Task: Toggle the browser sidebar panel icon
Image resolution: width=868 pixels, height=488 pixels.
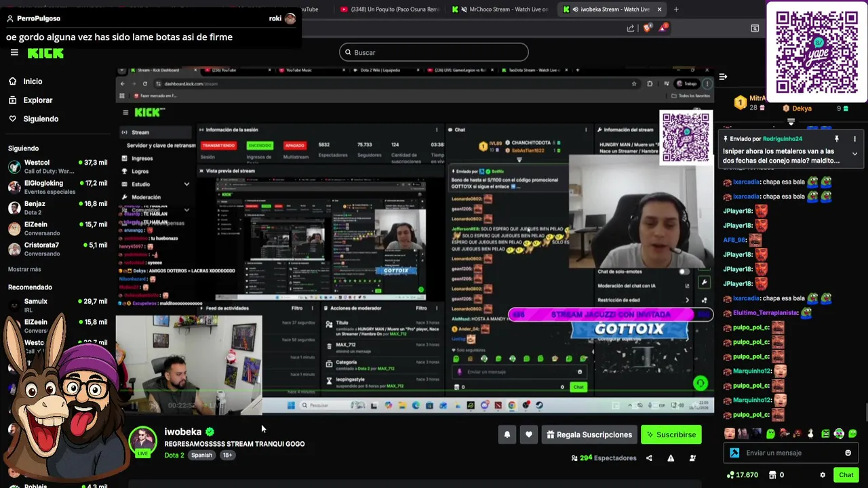Action: point(755,28)
